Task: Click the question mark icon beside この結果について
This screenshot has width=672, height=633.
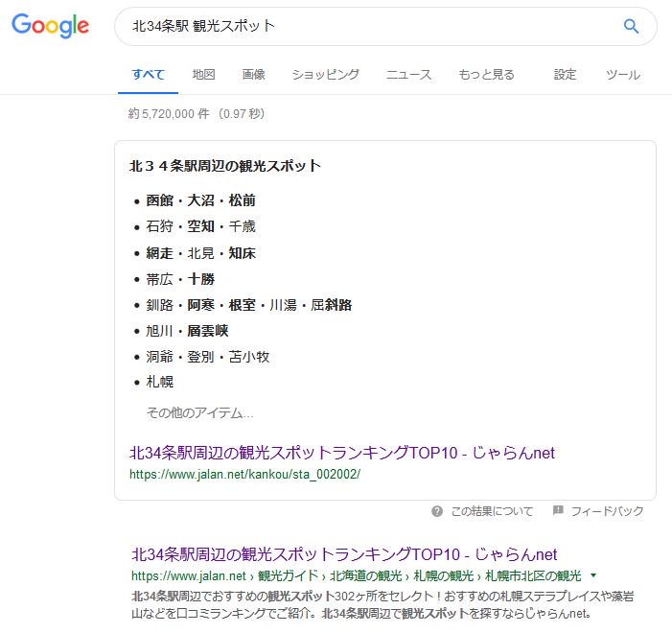Action: 437,511
